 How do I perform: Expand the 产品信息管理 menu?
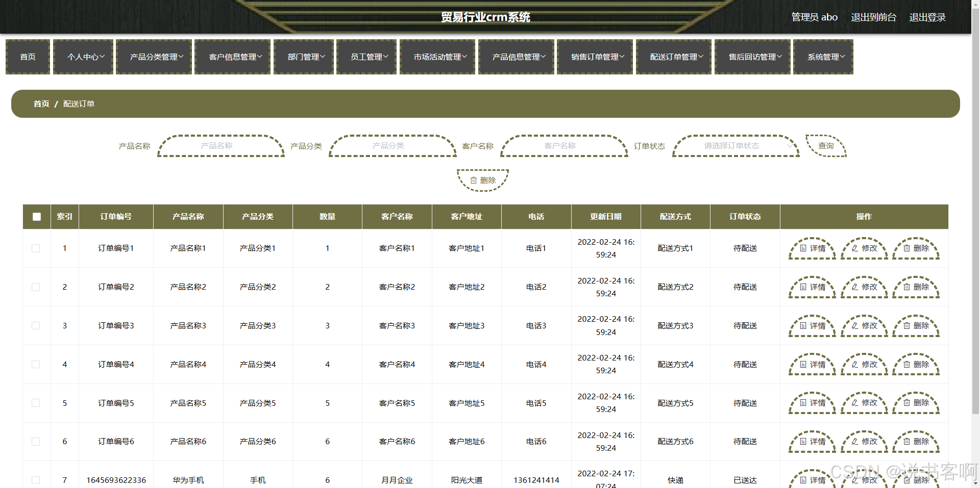[x=516, y=57]
